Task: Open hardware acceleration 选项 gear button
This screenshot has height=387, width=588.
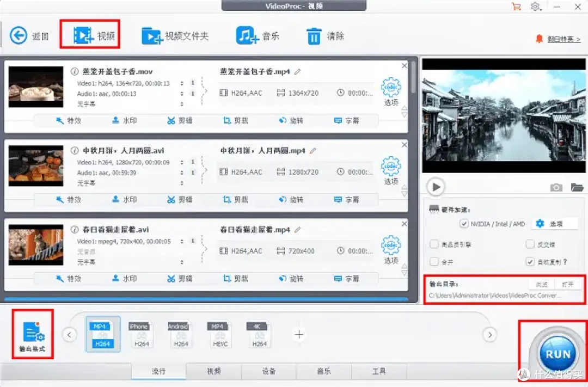Action: [555, 224]
